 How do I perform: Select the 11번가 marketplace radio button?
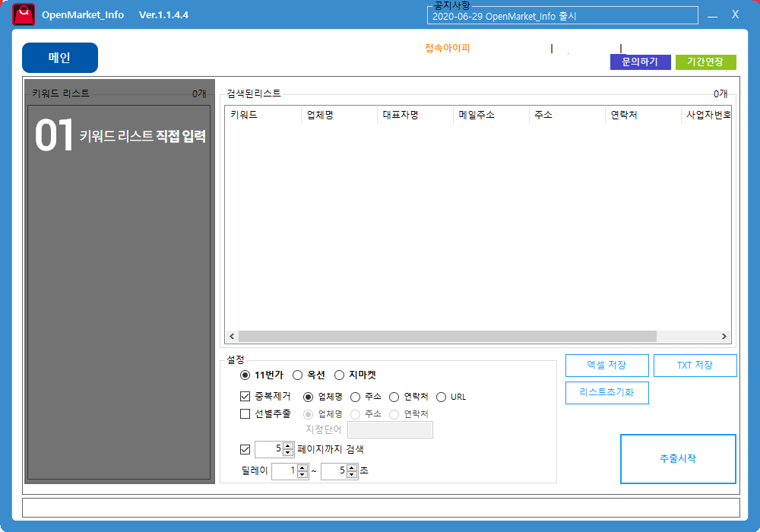pos(245,375)
